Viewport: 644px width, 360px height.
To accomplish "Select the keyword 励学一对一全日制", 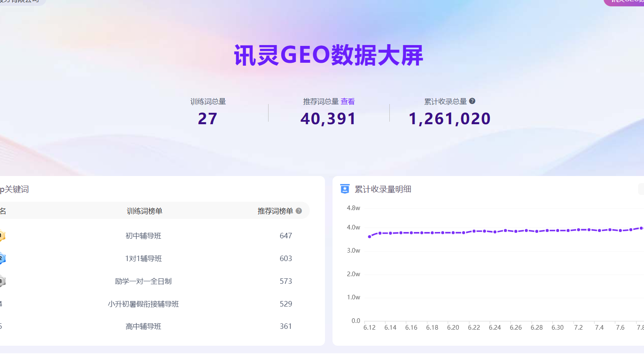I will tap(143, 281).
